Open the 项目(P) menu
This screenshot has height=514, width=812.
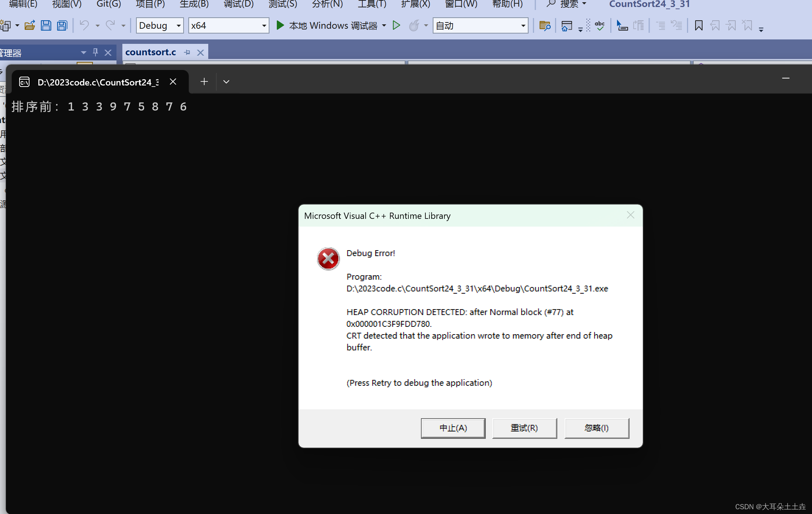(150, 4)
